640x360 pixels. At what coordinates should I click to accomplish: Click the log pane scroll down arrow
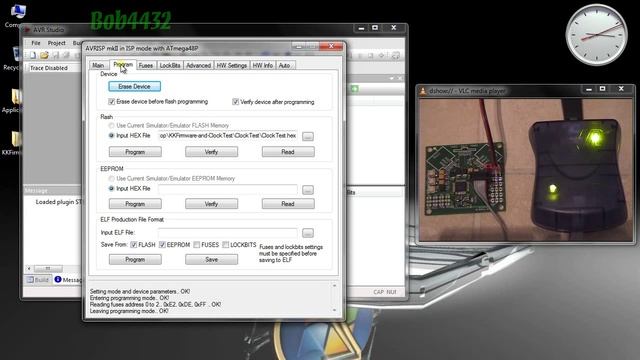335,311
